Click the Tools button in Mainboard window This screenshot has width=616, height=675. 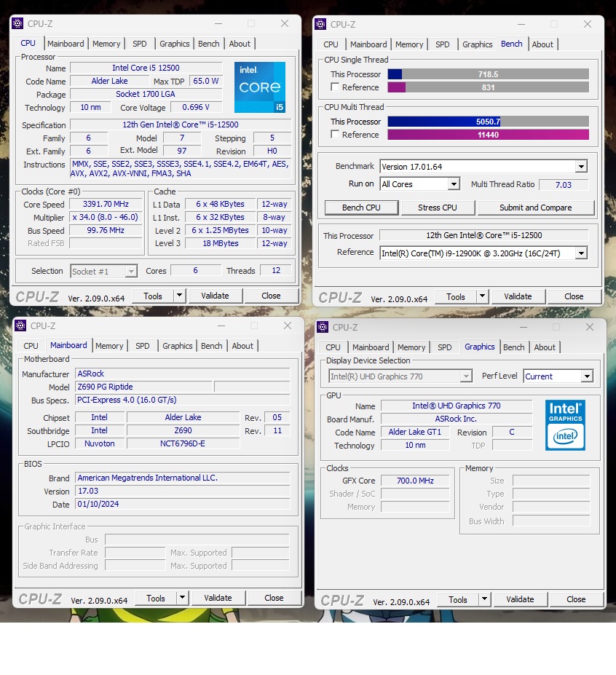(155, 598)
